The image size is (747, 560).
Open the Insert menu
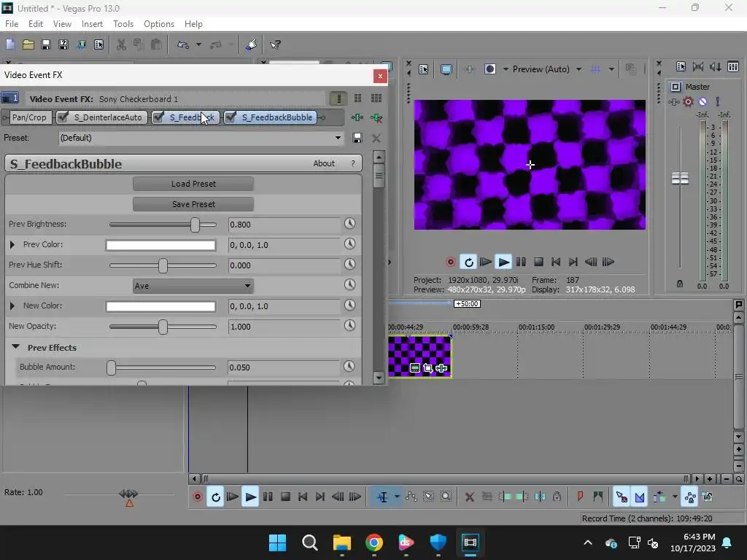(92, 24)
